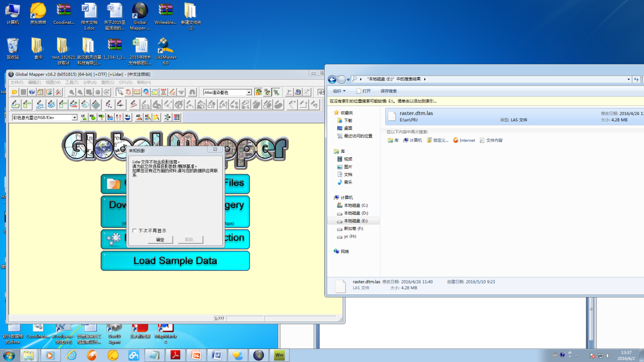
Task: Open the Configuration tools icon in toolbar
Action: (x=58, y=92)
